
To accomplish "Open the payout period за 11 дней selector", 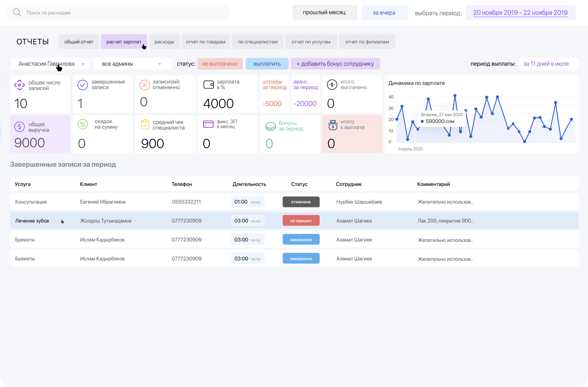I will tap(549, 64).
